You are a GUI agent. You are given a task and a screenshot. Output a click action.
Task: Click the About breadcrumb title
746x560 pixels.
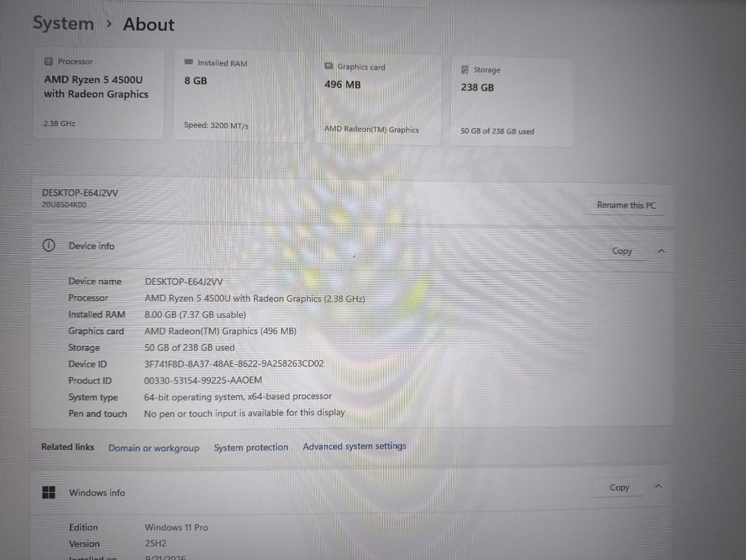click(149, 24)
